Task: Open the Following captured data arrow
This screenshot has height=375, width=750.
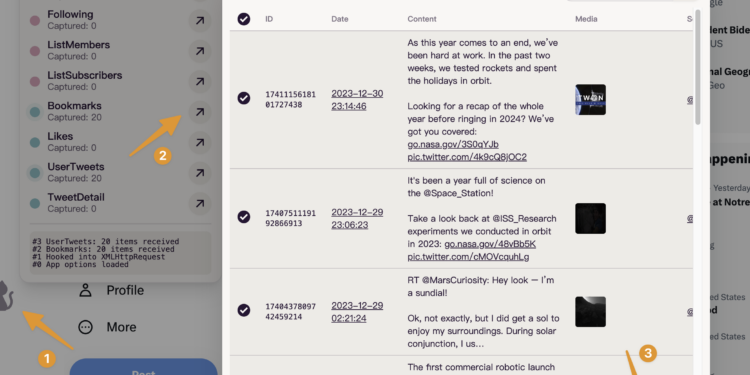Action: [x=200, y=21]
